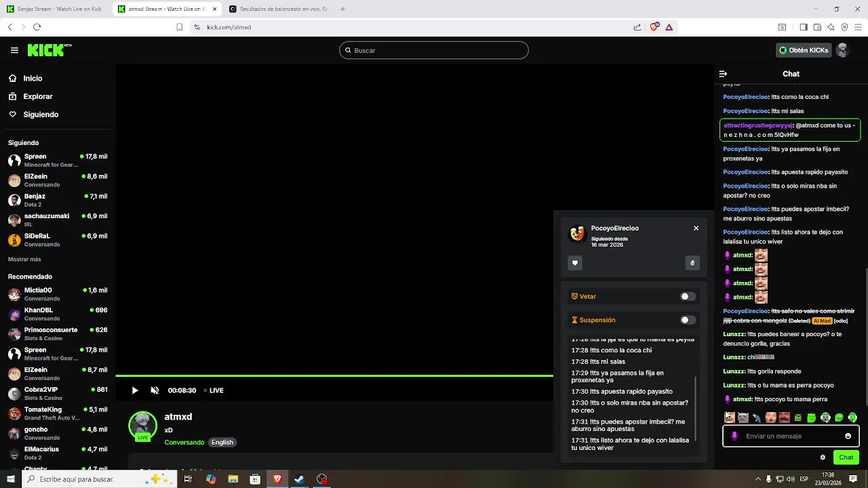
Task: Collapse the chat panel with arrow icon
Action: click(723, 74)
